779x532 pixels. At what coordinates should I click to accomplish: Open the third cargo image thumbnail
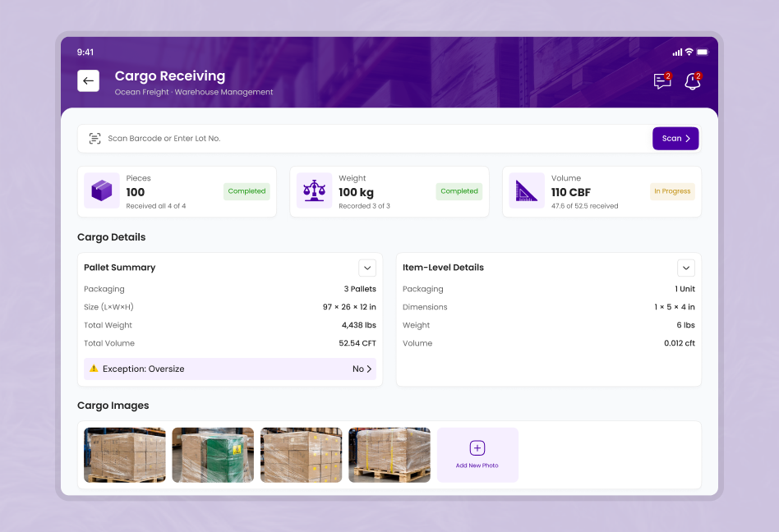(301, 455)
